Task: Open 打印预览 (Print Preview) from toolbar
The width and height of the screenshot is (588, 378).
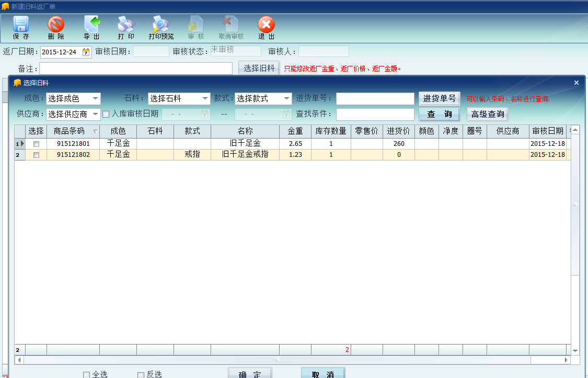Action: [161, 28]
